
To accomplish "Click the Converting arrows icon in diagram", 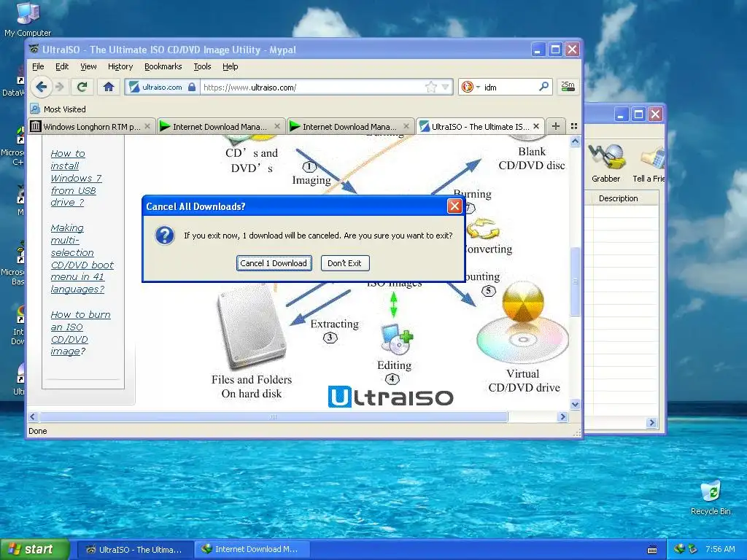I will pos(483,228).
